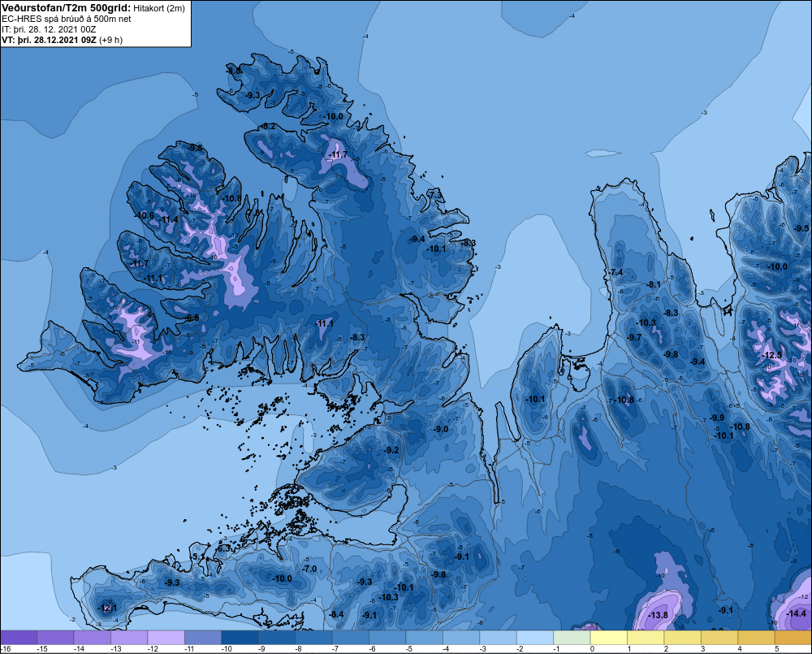Click the -8.4 temperature label
This screenshot has width=812, height=654.
coord(337,614)
